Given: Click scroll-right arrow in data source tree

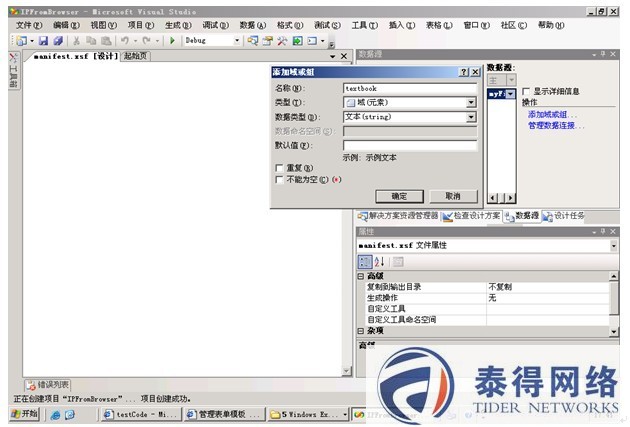Looking at the screenshot, I should pyautogui.click(x=510, y=198).
